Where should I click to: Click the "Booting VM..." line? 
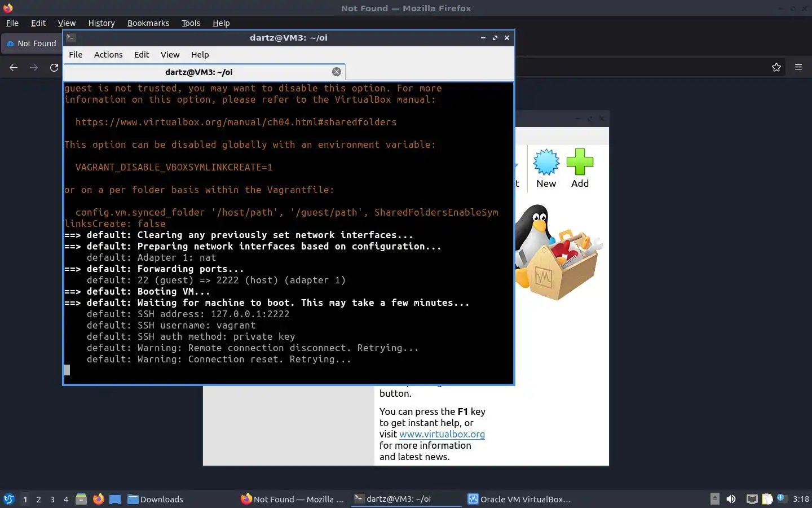click(x=137, y=291)
